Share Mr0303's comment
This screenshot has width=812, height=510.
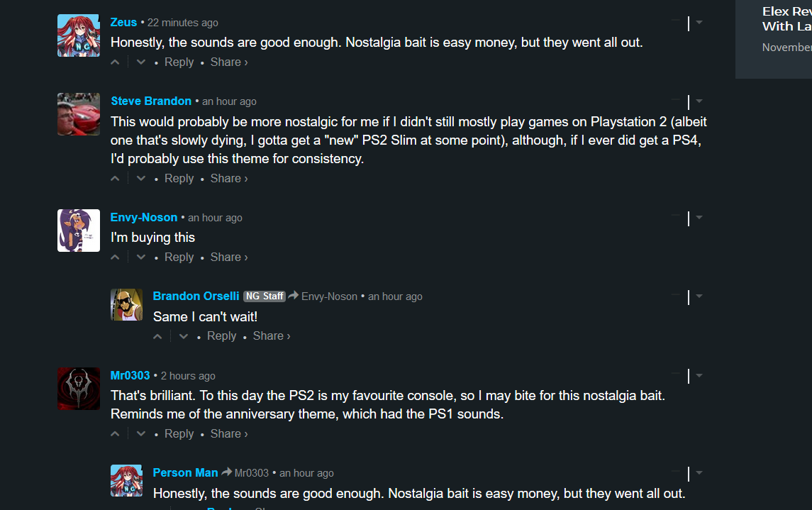[x=229, y=434]
